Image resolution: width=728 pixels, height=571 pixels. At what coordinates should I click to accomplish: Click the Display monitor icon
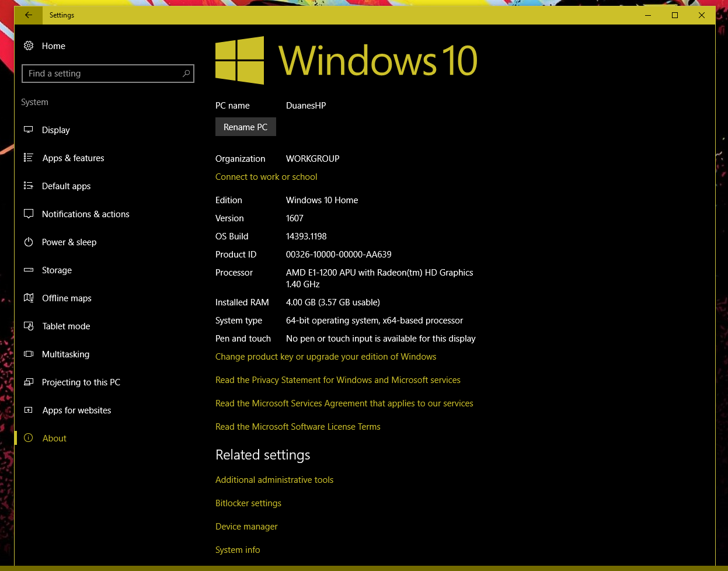(28, 130)
